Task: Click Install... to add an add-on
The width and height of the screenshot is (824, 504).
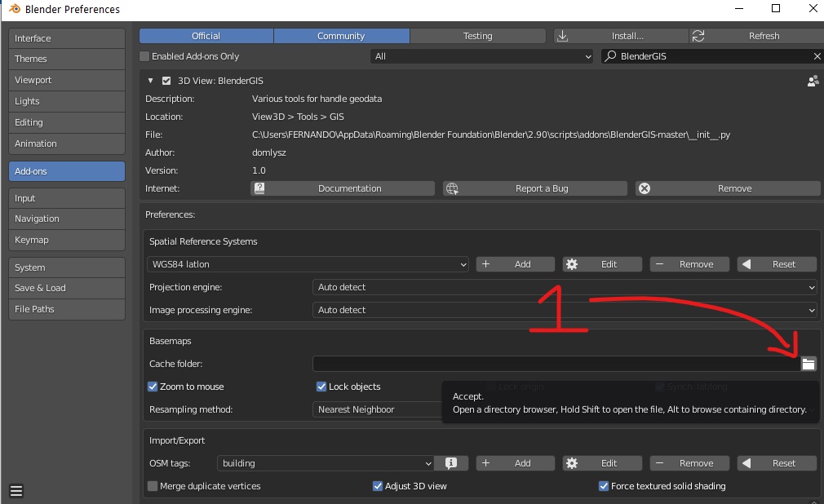Action: tap(619, 36)
